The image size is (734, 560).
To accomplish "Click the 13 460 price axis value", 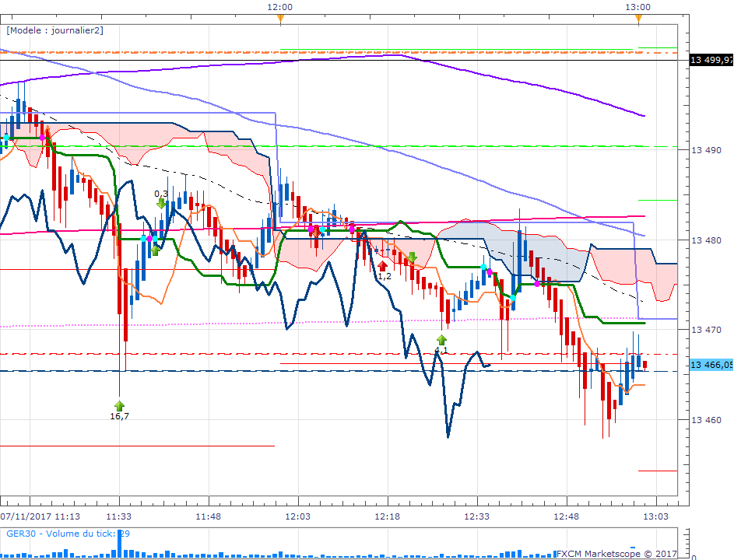I will click(x=707, y=420).
